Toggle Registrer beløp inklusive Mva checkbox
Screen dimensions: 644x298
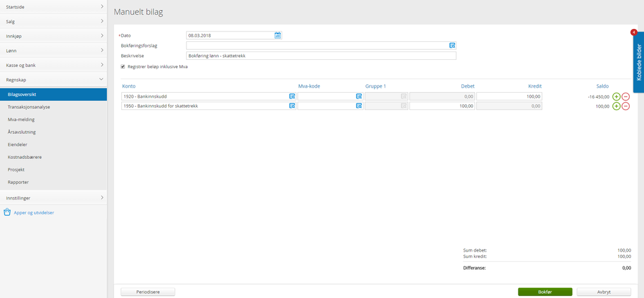123,66
